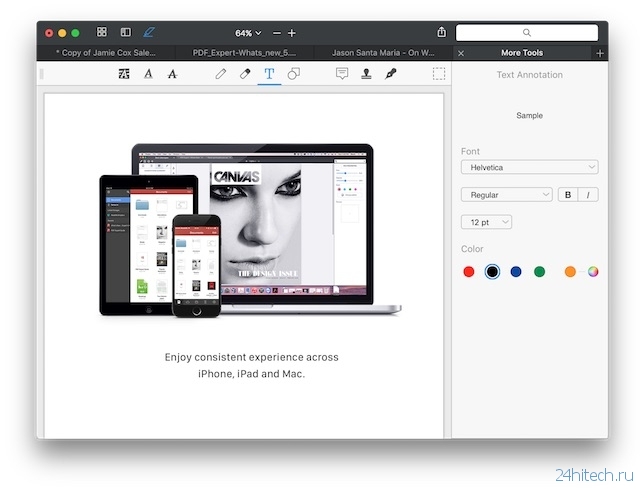Click the devices image on the page

tap(250, 230)
